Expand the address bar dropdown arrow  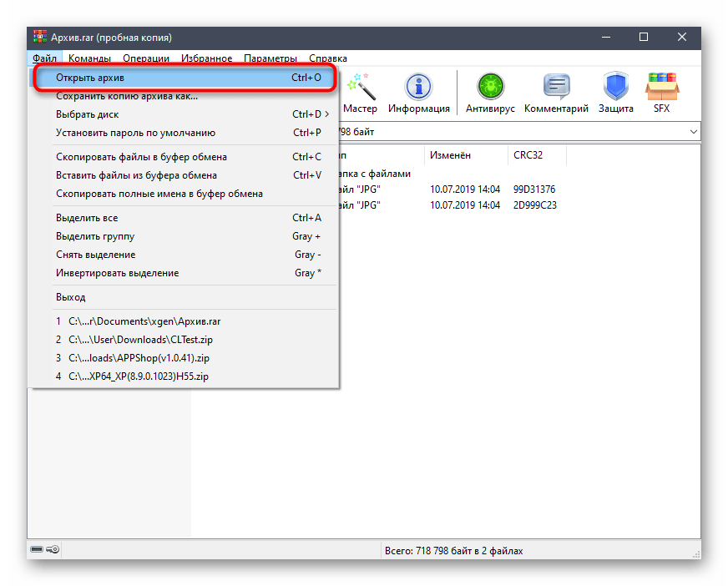point(693,132)
